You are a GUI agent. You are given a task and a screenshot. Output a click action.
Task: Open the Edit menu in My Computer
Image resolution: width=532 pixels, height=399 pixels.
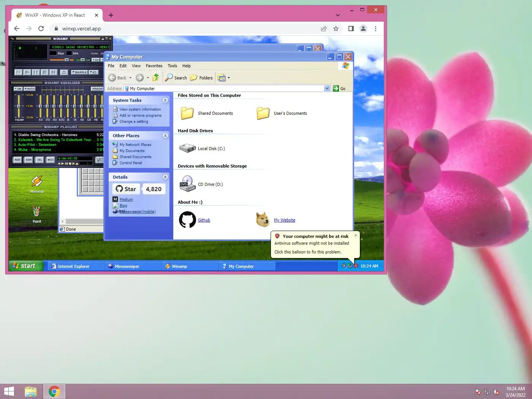[x=123, y=66]
